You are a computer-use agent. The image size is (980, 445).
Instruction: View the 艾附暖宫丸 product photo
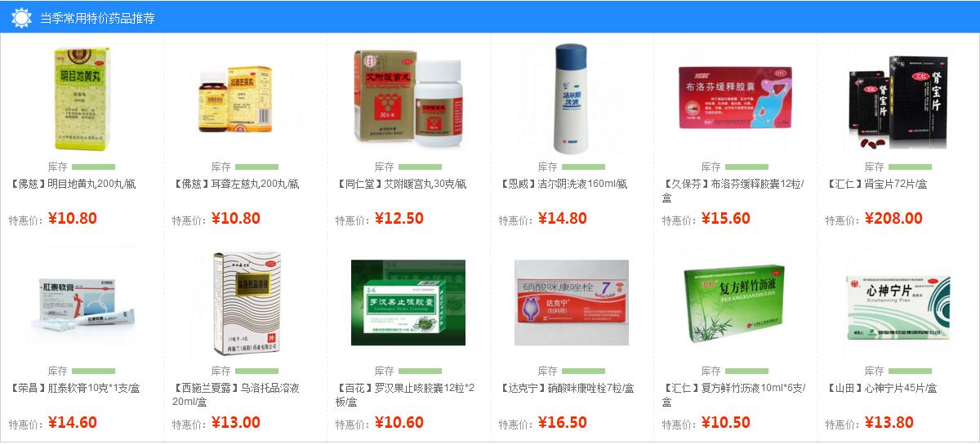(x=410, y=99)
